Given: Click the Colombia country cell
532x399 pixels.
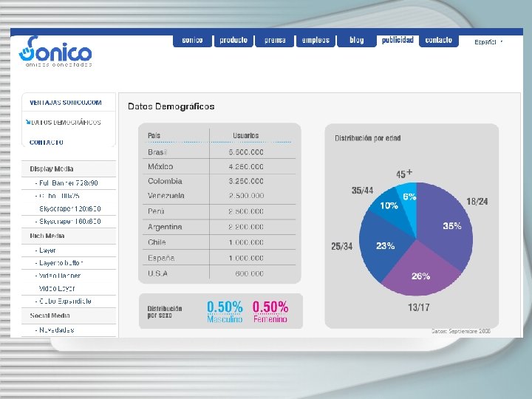Looking at the screenshot, I should [165, 181].
